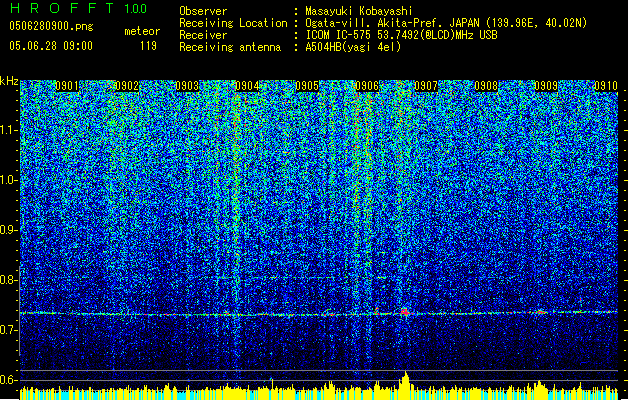Click the Observer field label
629x400 pixels.
[x=203, y=11]
